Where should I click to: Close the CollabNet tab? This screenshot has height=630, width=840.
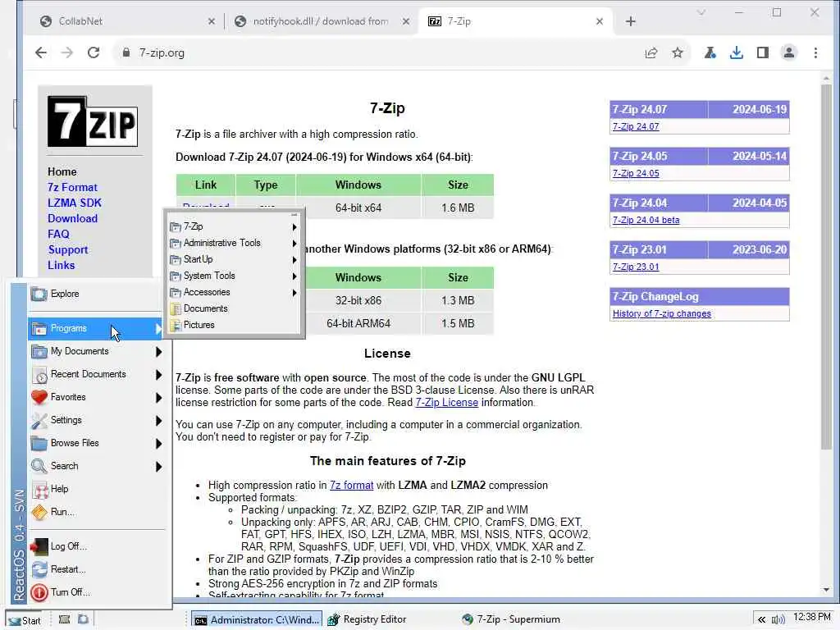point(211,21)
